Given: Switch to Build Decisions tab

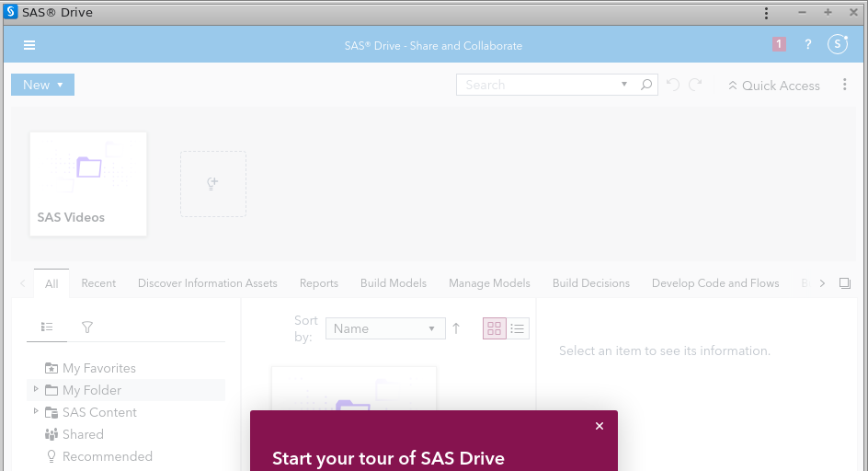Looking at the screenshot, I should pos(591,283).
